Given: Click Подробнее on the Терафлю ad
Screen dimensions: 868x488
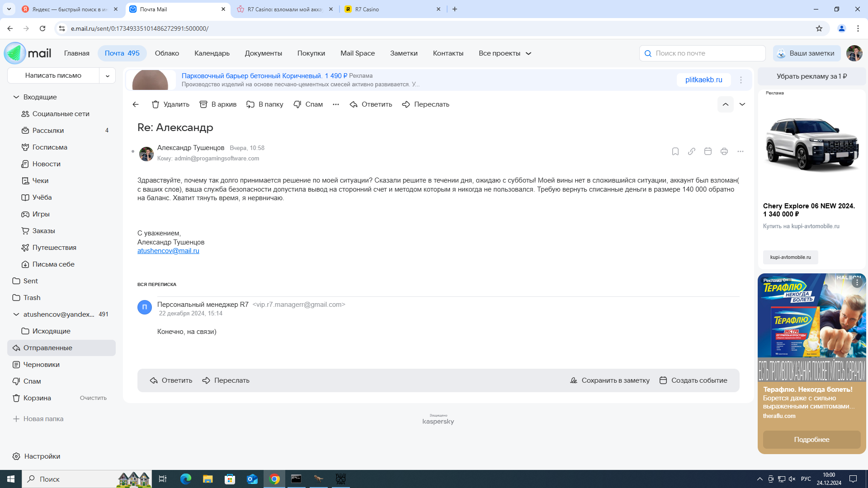Looking at the screenshot, I should tap(812, 440).
